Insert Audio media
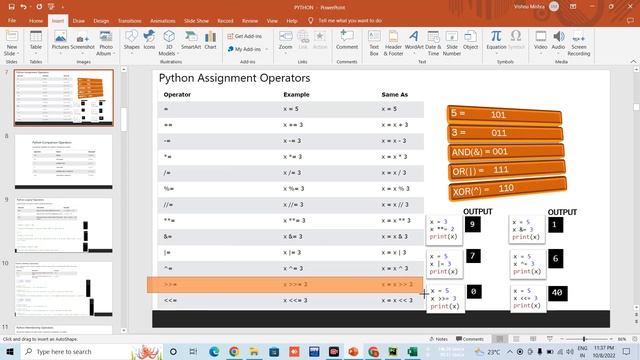The image size is (640, 360). (x=558, y=41)
